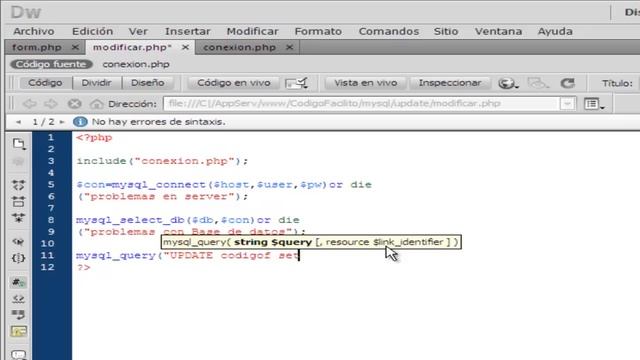Open the Ventana menu
Viewport: 640px width, 360px height.
point(498,31)
